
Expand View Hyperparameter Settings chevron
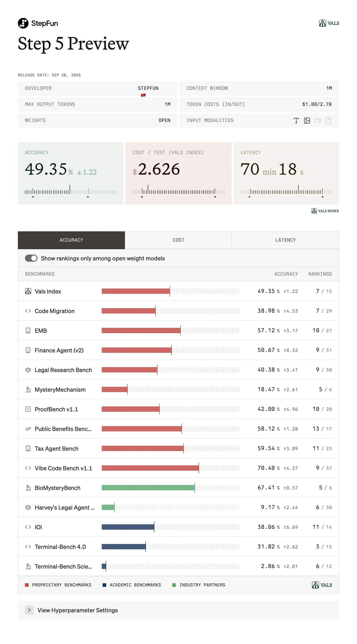(x=29, y=610)
